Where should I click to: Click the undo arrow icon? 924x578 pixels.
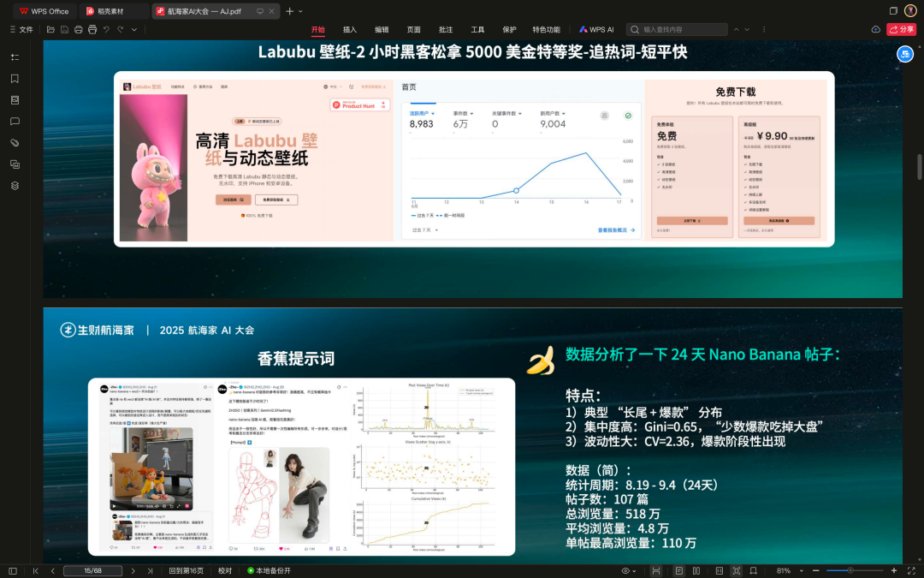click(x=106, y=29)
